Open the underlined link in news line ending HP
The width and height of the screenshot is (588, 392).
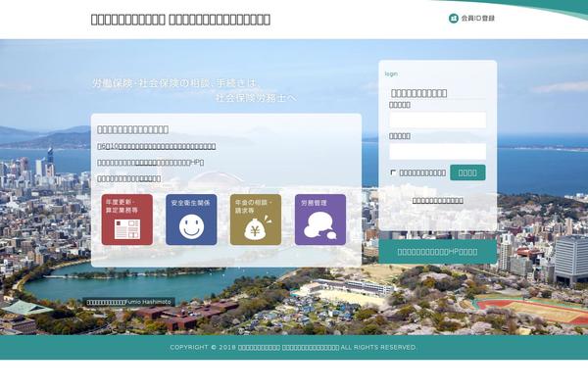[x=146, y=163]
